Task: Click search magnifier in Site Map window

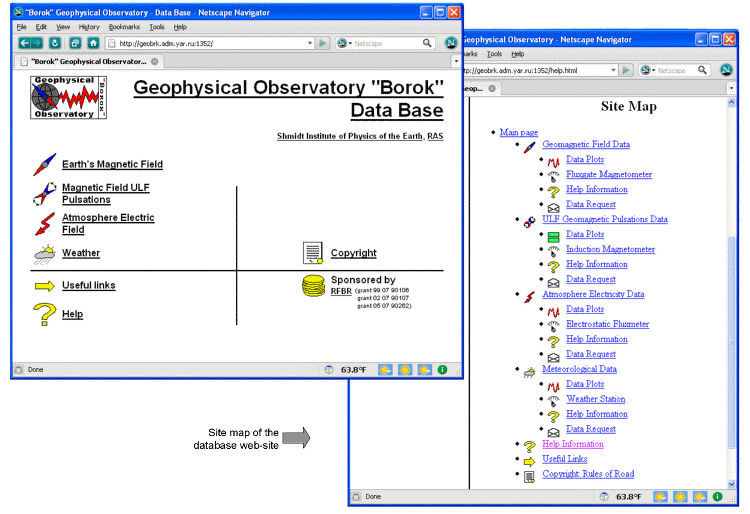Action: pyautogui.click(x=702, y=70)
